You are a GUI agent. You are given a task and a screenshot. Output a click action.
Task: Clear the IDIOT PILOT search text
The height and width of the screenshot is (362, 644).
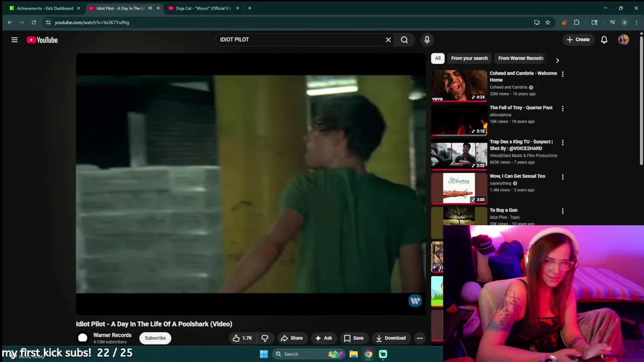[388, 40]
